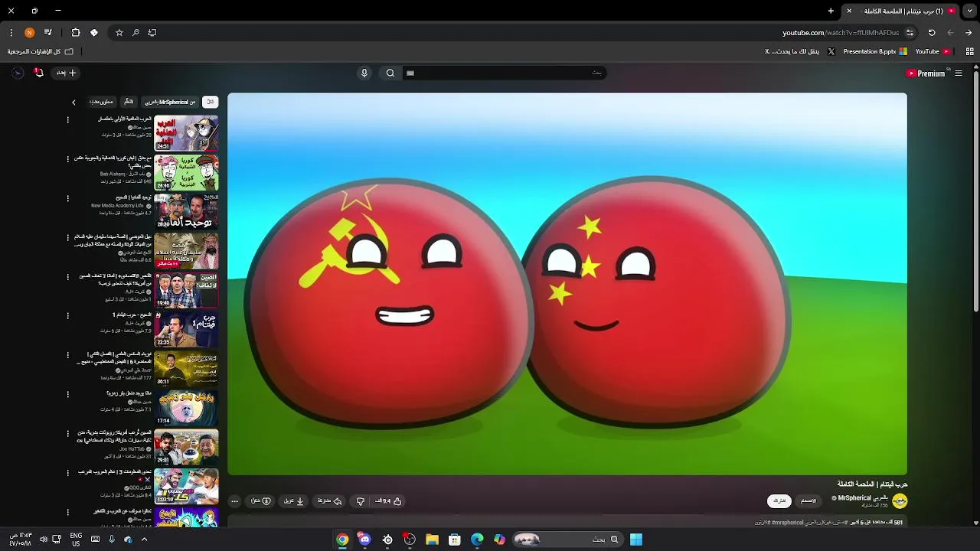Open File Explorer from taskbar
This screenshot has height=551, width=980.
pyautogui.click(x=432, y=540)
